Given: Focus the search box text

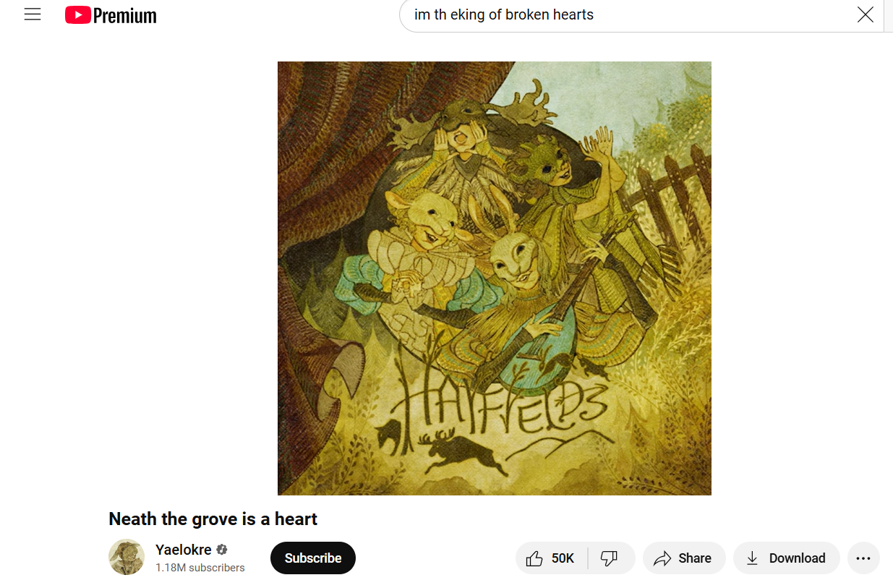Looking at the screenshot, I should tap(504, 14).
